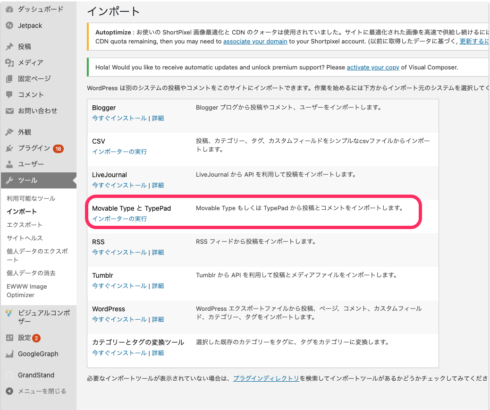This screenshot has height=410, width=490.
Task: Open 利用可能なツール submenu item
Action: (31, 198)
